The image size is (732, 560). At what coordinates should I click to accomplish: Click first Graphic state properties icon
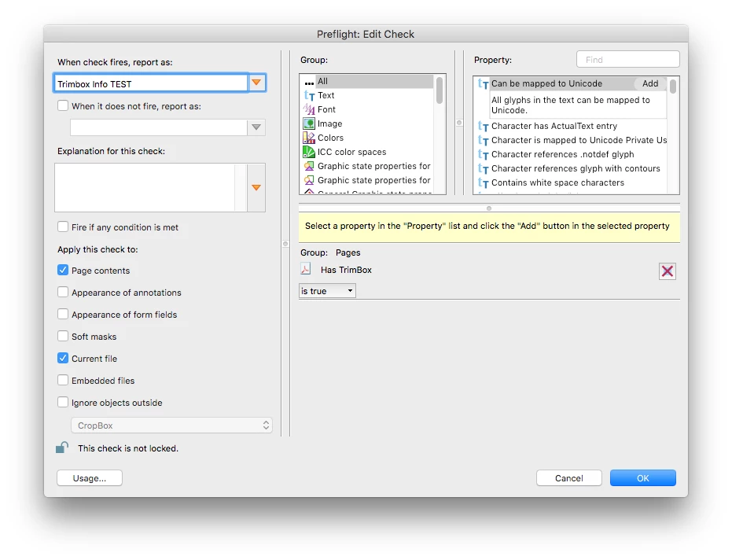[x=308, y=166]
